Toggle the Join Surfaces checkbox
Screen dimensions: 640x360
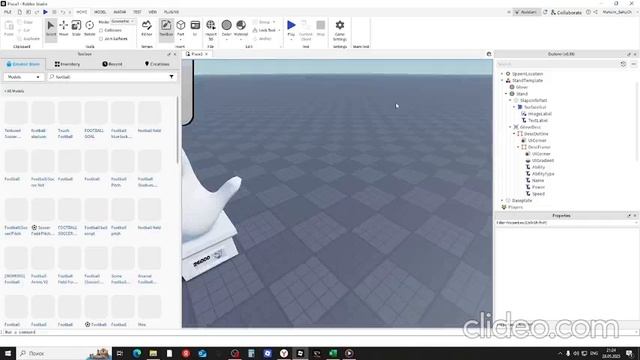(x=101, y=39)
